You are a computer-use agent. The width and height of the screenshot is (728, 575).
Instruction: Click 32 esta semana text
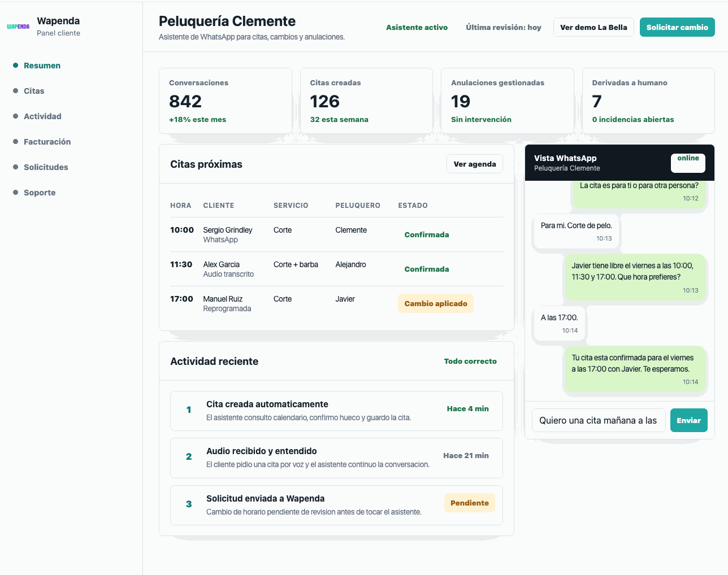pyautogui.click(x=339, y=120)
